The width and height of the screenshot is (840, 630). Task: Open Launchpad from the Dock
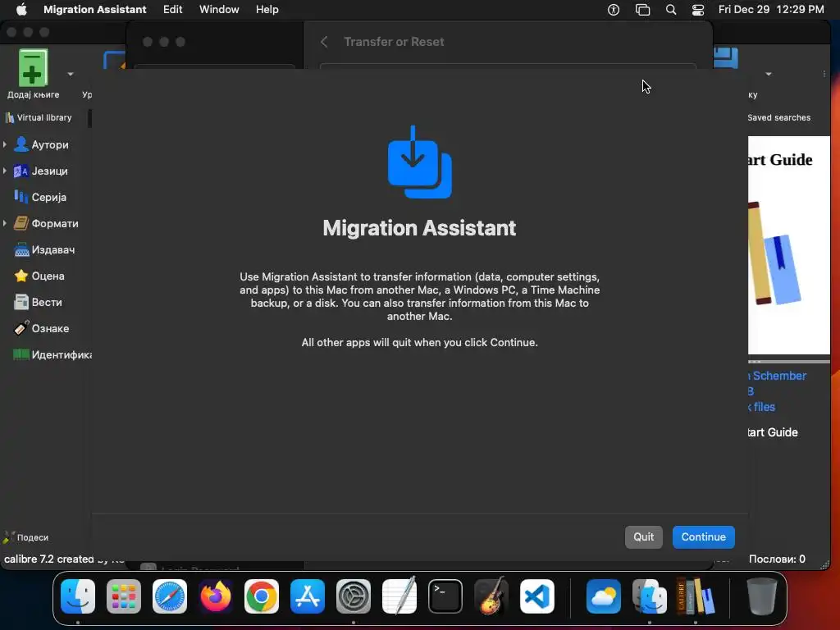tap(124, 596)
